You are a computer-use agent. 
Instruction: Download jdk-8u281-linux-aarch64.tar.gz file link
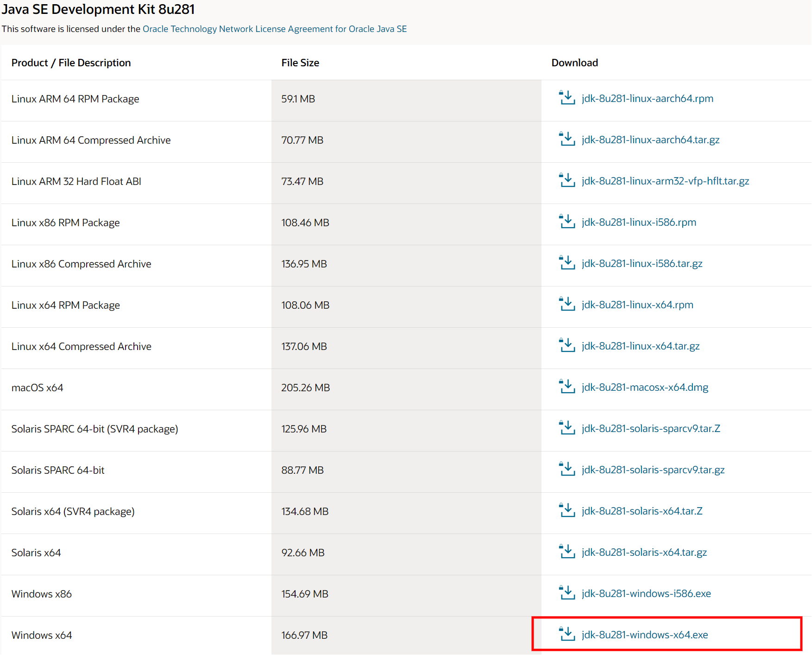651,140
